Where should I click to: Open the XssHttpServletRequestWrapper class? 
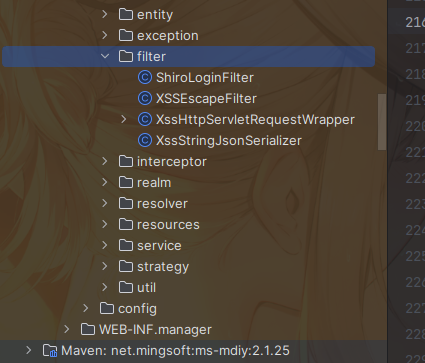[x=255, y=120]
